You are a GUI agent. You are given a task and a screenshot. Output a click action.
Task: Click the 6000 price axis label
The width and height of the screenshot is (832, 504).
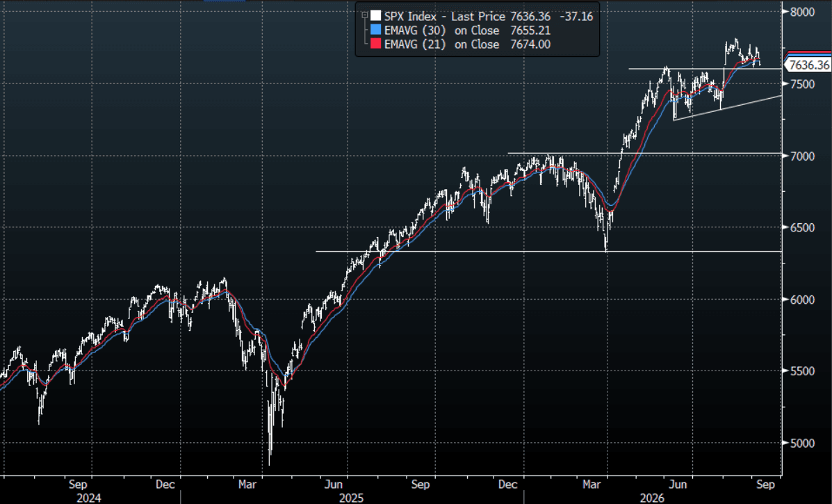pos(801,300)
